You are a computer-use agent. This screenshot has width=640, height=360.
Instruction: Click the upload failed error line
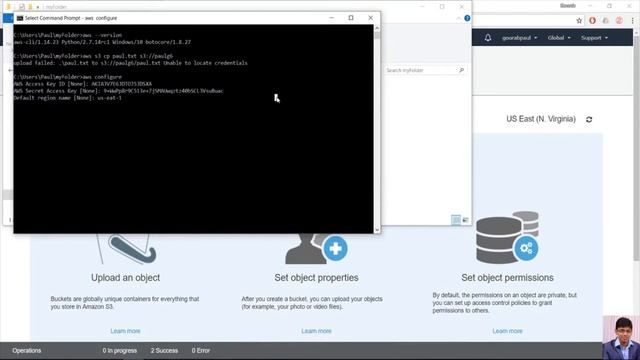(x=131, y=63)
